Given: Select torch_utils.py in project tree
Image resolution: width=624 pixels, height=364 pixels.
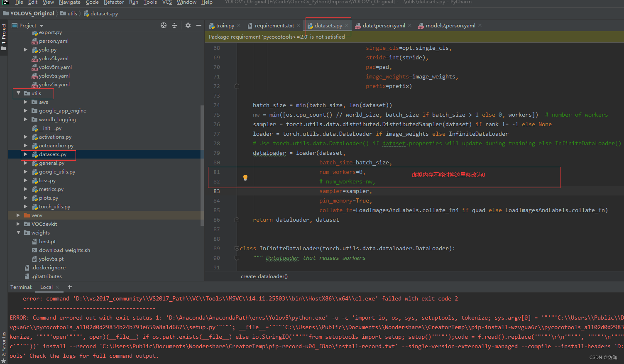Looking at the screenshot, I should point(54,207).
